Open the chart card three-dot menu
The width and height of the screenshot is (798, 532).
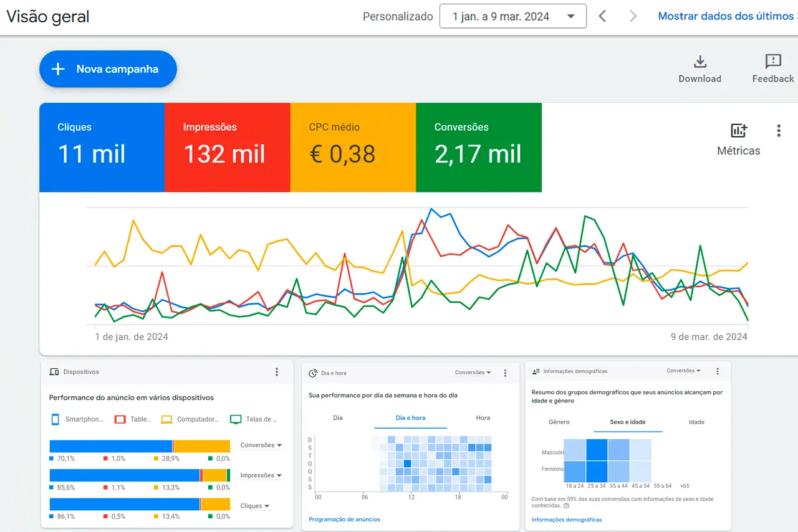point(779,131)
